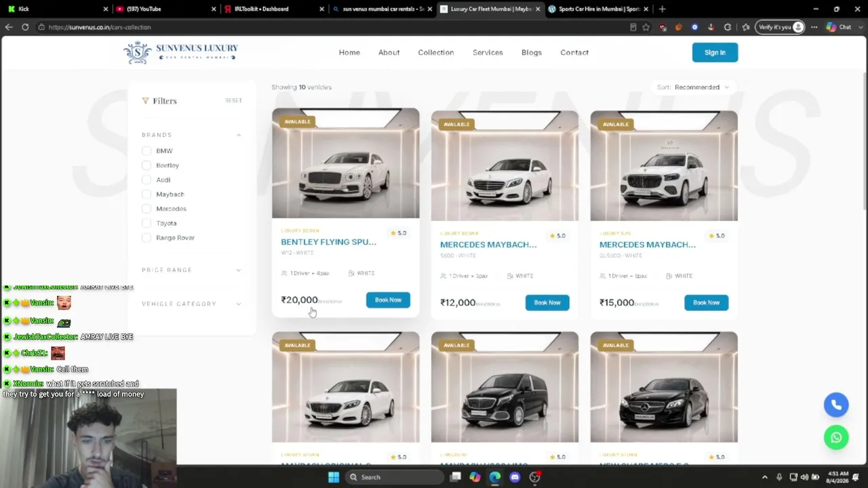The height and width of the screenshot is (488, 868).
Task: Click the Windows Start button
Action: coord(334,477)
